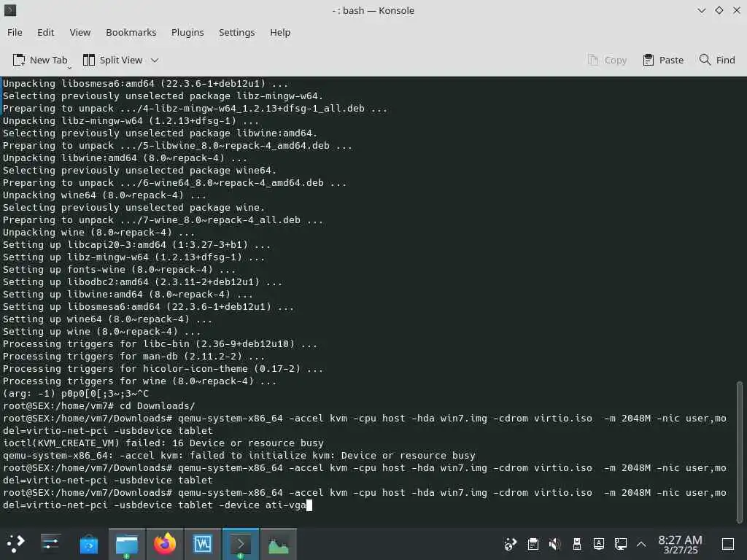
Task: Open a New Tab in Konsole
Action: pyautogui.click(x=40, y=60)
